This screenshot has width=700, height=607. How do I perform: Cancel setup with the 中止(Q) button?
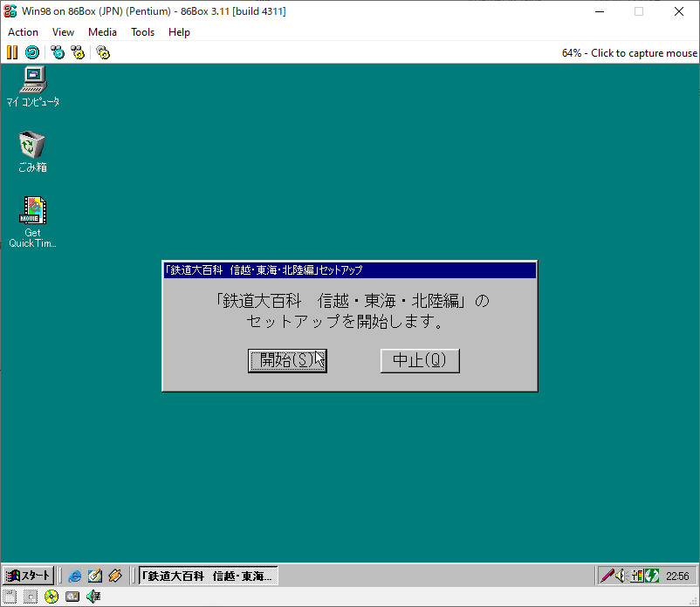point(420,360)
